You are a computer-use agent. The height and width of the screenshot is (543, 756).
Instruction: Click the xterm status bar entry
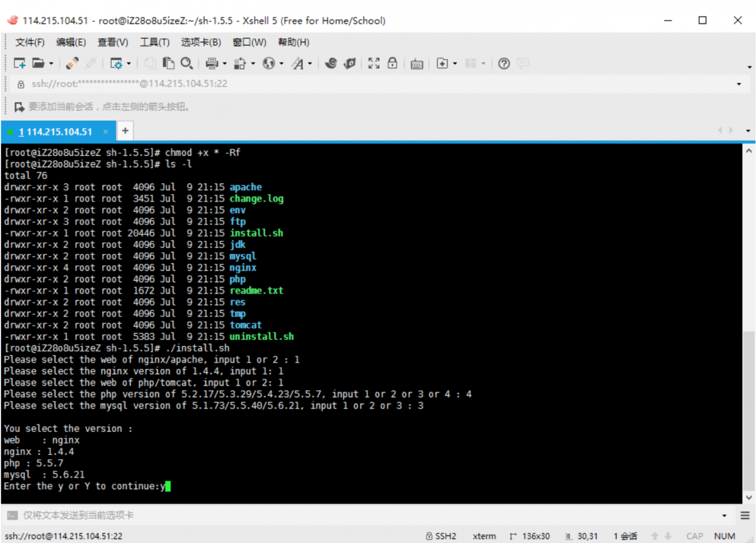[484, 536]
